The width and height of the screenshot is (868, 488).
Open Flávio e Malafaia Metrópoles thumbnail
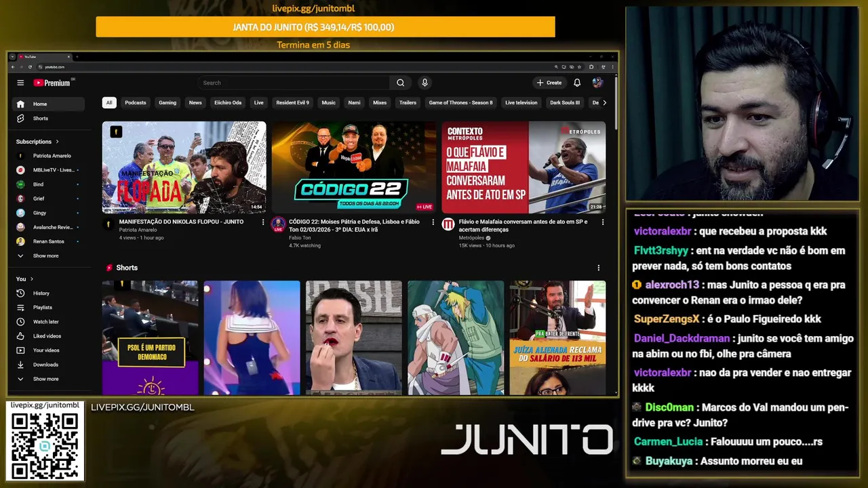coord(524,167)
